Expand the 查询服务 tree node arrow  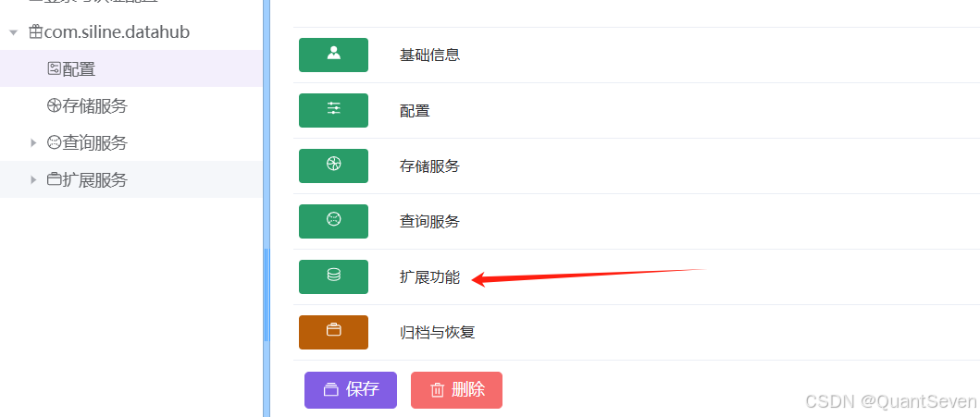(x=33, y=143)
